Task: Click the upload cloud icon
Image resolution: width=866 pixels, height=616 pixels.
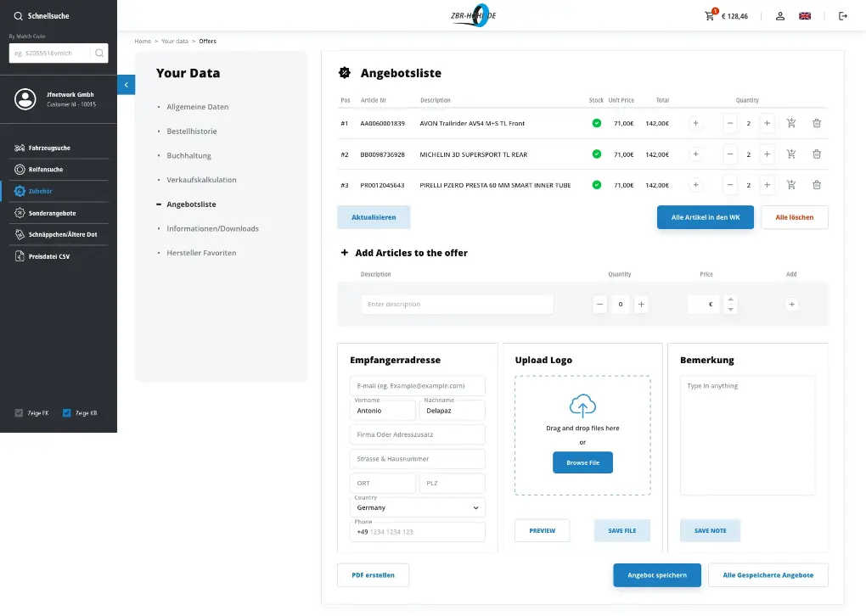Action: [582, 406]
